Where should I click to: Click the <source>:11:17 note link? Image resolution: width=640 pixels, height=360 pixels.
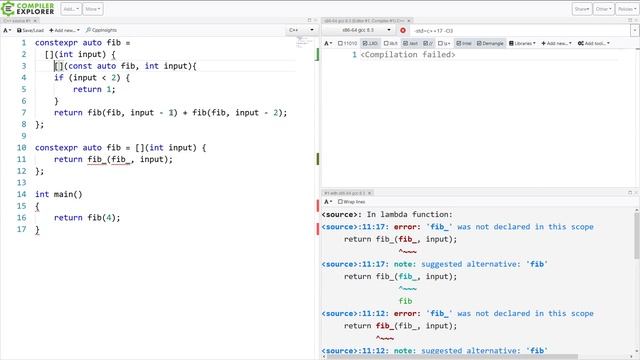[x=355, y=264]
